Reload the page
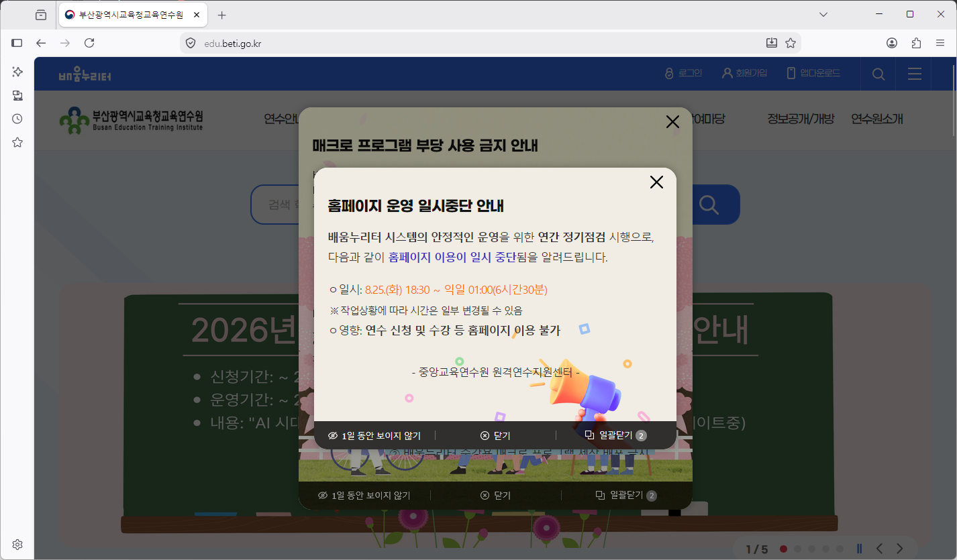Image resolution: width=957 pixels, height=560 pixels. point(89,43)
